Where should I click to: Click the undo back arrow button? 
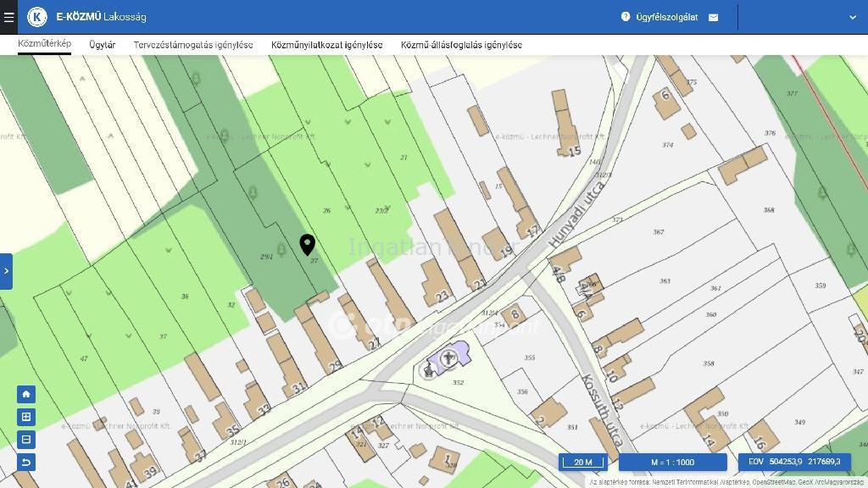[26, 462]
